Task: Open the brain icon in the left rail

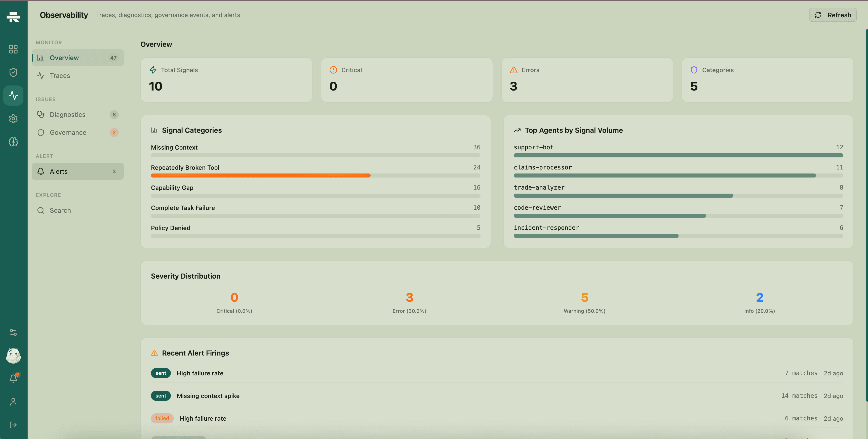Action: pos(14,142)
